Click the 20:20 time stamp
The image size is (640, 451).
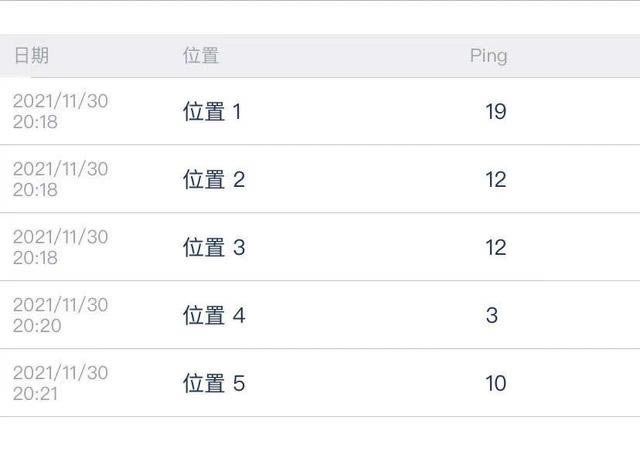point(36,326)
